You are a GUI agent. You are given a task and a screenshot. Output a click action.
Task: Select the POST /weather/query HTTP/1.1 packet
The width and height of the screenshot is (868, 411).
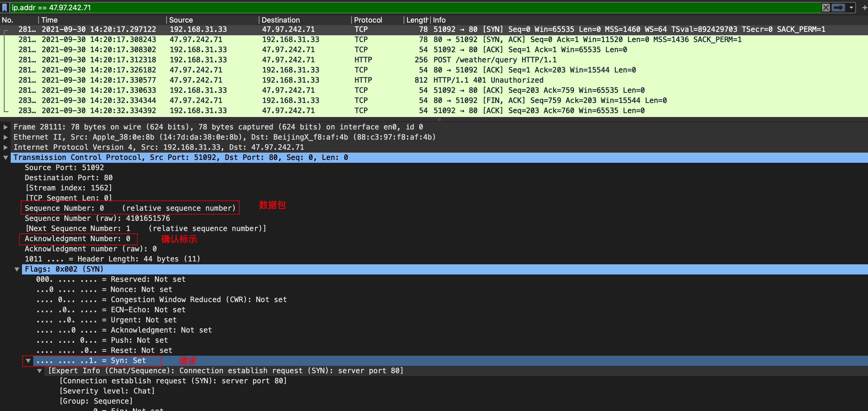(434, 60)
